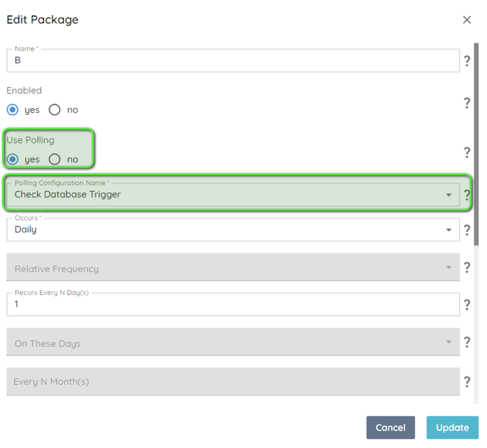Set Enabled to no
Image resolution: width=487 pixels, height=448 pixels.
[55, 110]
